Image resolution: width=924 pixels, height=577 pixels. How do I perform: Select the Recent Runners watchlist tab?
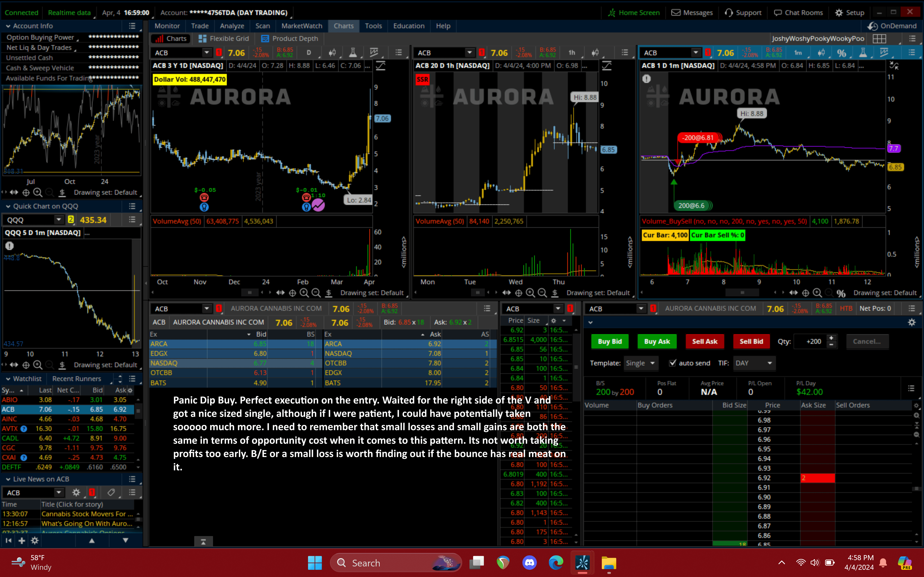(76, 379)
